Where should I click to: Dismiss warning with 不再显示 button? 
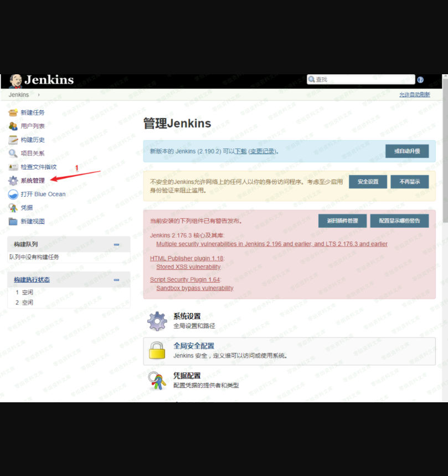click(x=410, y=181)
